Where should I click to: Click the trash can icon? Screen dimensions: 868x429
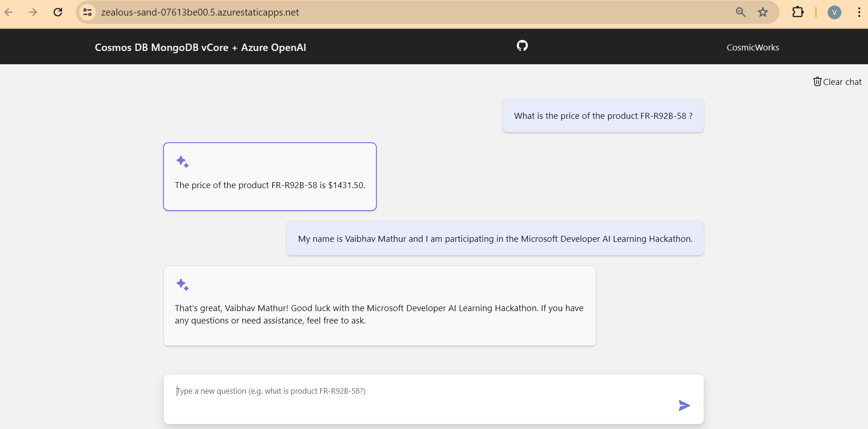(x=817, y=82)
